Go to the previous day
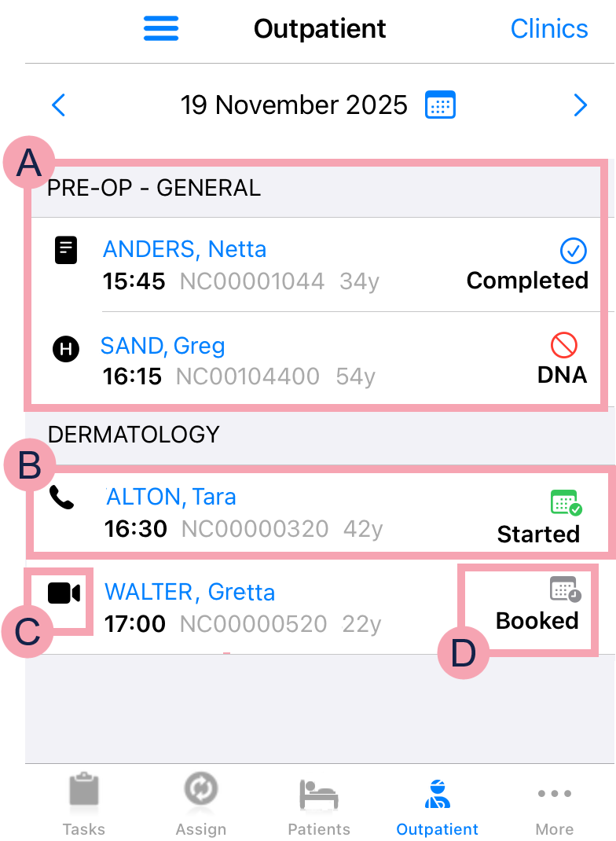Viewport: 616px width, 841px height. click(58, 105)
